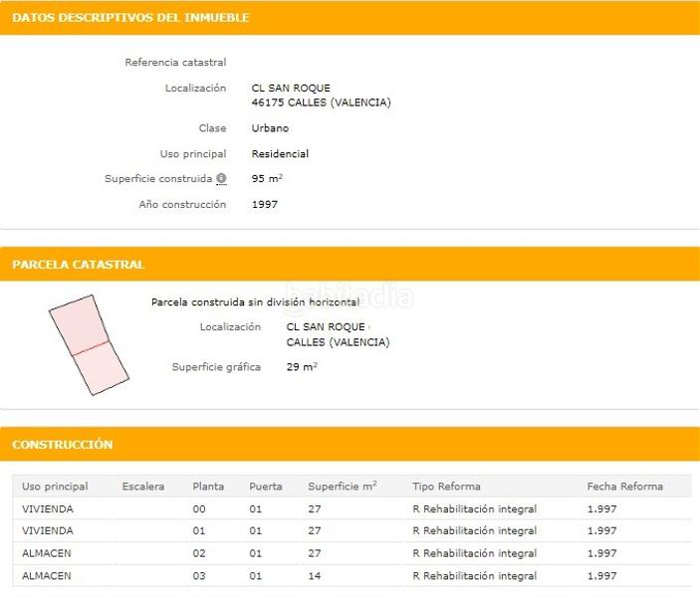Click the Superficie gráfica 29 m² value
Image resolution: width=700 pixels, height=597 pixels.
point(302,367)
